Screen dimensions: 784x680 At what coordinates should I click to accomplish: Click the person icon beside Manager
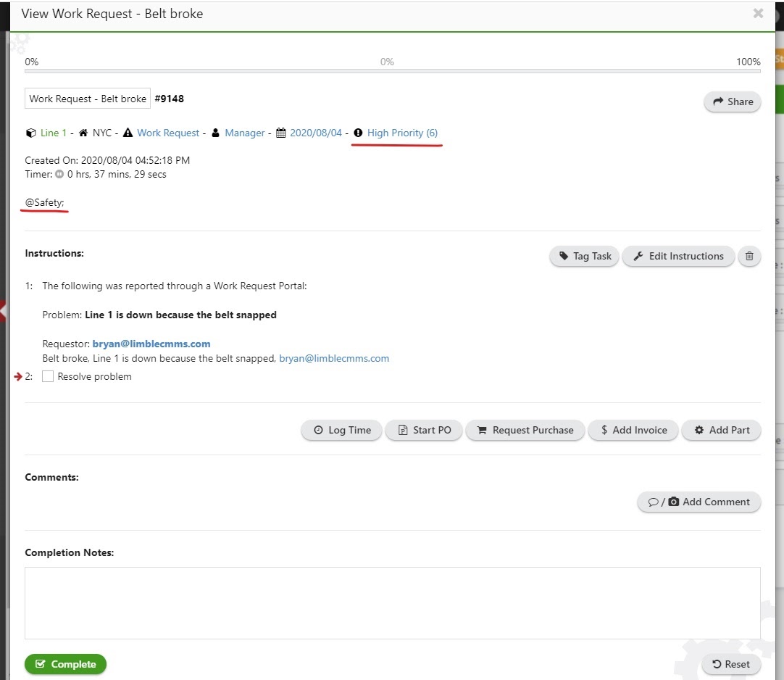(215, 133)
